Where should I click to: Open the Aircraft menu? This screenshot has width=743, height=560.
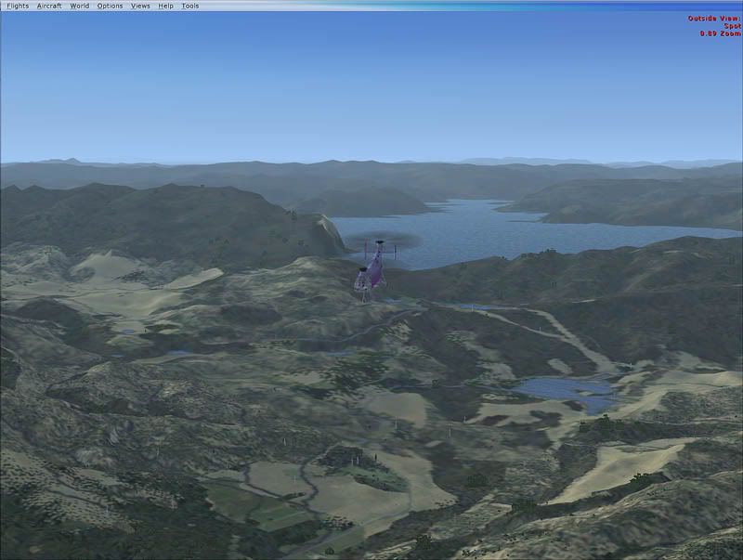49,6
